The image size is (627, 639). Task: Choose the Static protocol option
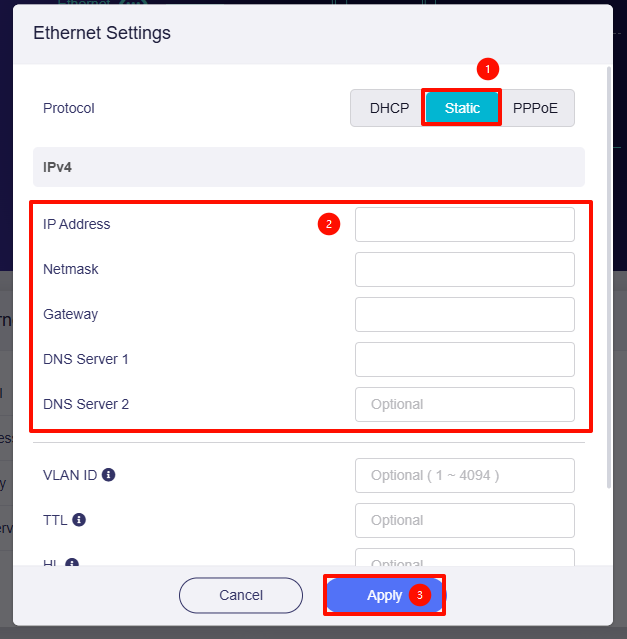coord(462,108)
